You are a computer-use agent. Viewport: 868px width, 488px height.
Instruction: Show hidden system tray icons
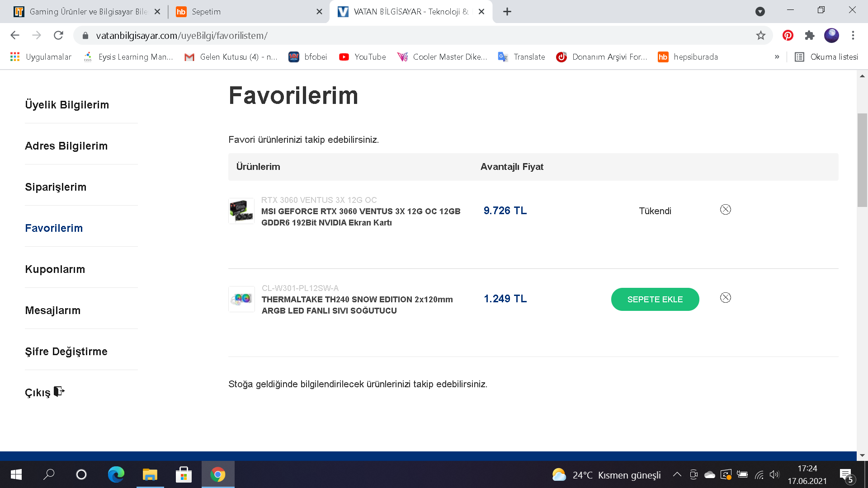(677, 474)
